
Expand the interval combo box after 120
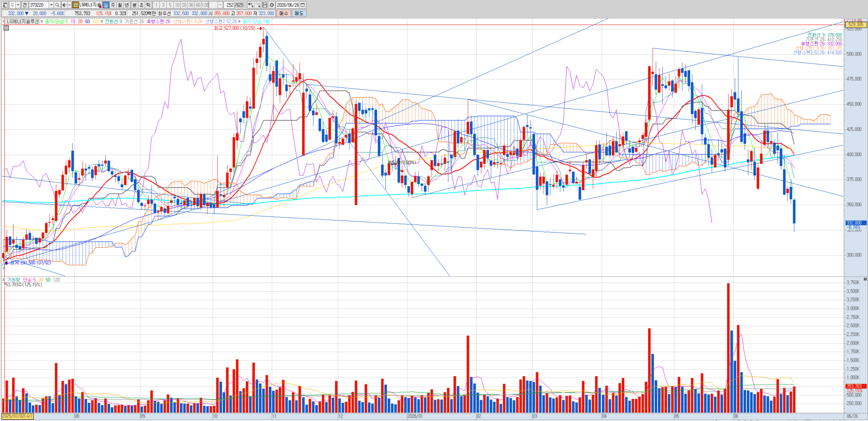(x=220, y=5)
